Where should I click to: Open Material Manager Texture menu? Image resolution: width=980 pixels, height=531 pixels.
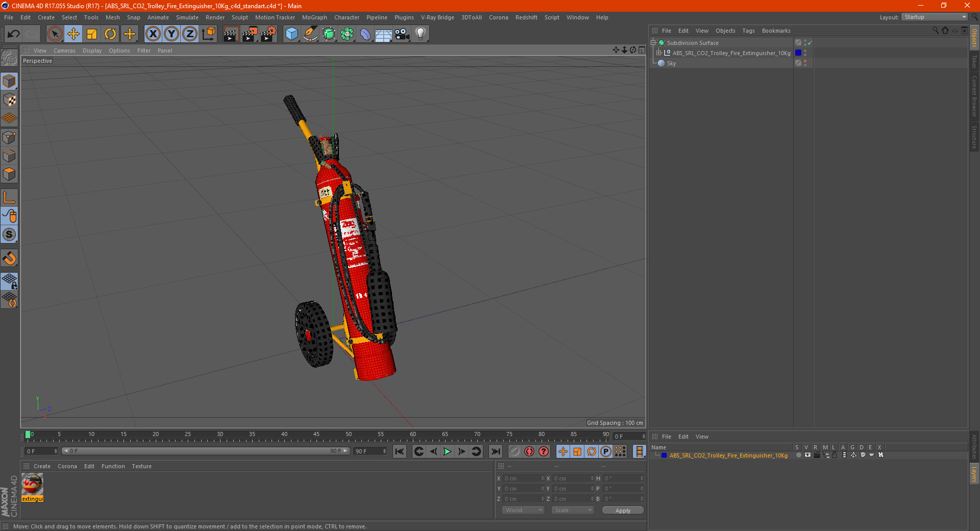pyautogui.click(x=142, y=466)
